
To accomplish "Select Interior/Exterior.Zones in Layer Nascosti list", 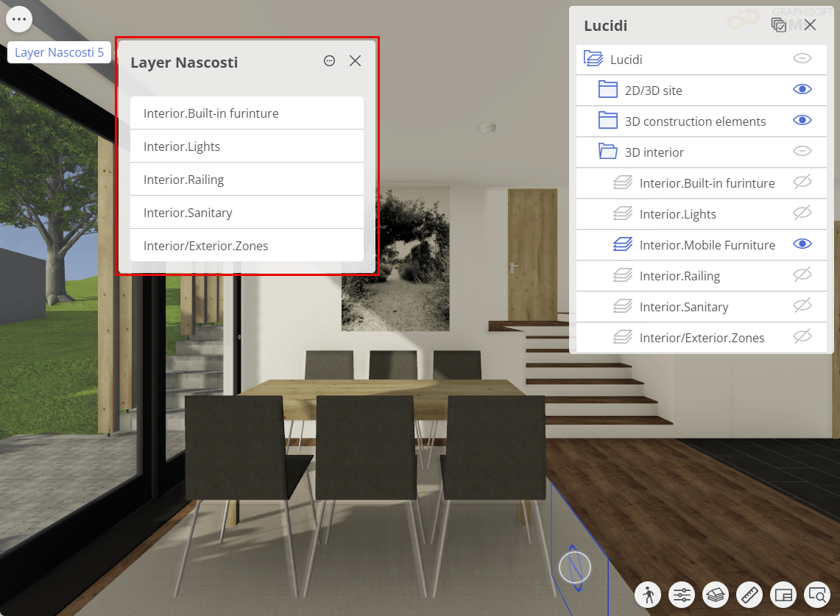I will tap(247, 246).
